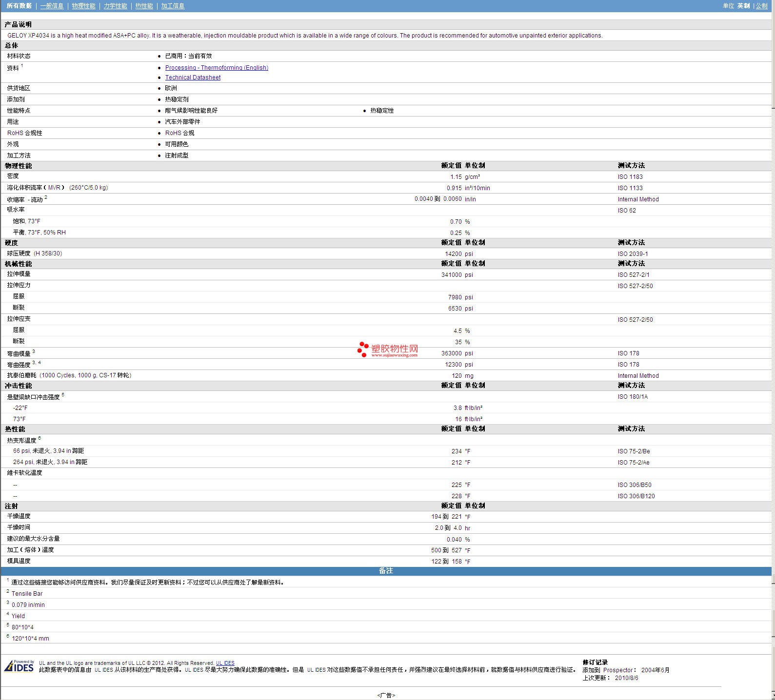This screenshot has height=700, width=775.
Task: Open the 加工信息 tab
Action: [x=173, y=6]
